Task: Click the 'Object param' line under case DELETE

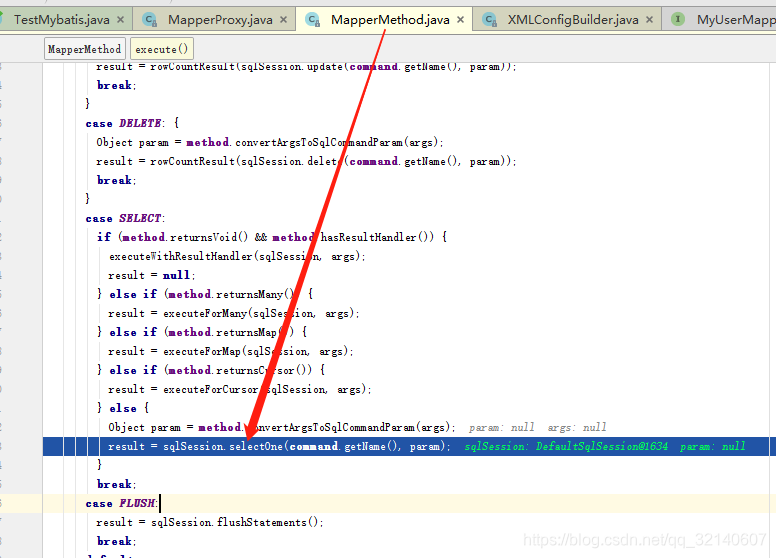Action: (270, 142)
